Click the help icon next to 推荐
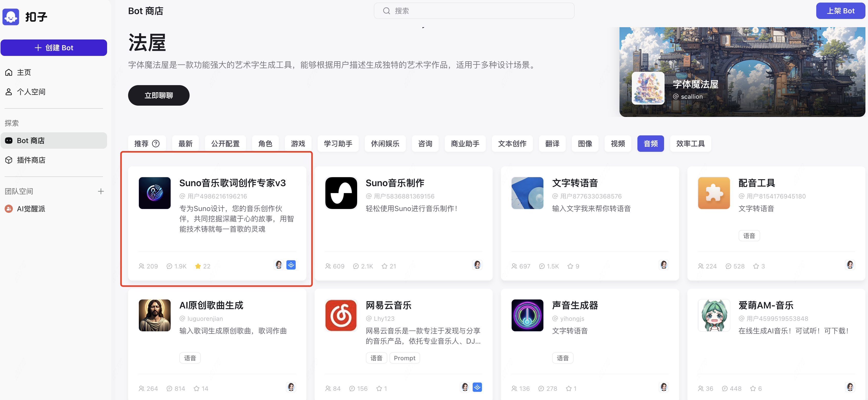The image size is (868, 400). (156, 144)
